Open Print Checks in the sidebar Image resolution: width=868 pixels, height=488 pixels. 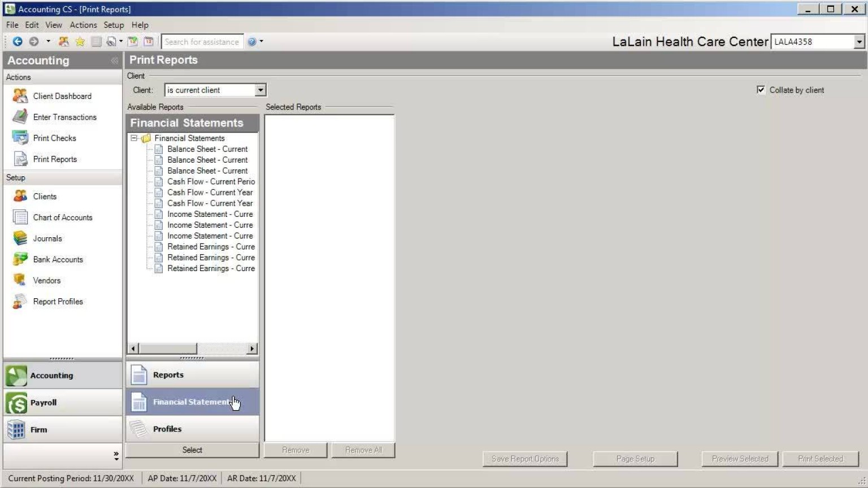pos(54,138)
